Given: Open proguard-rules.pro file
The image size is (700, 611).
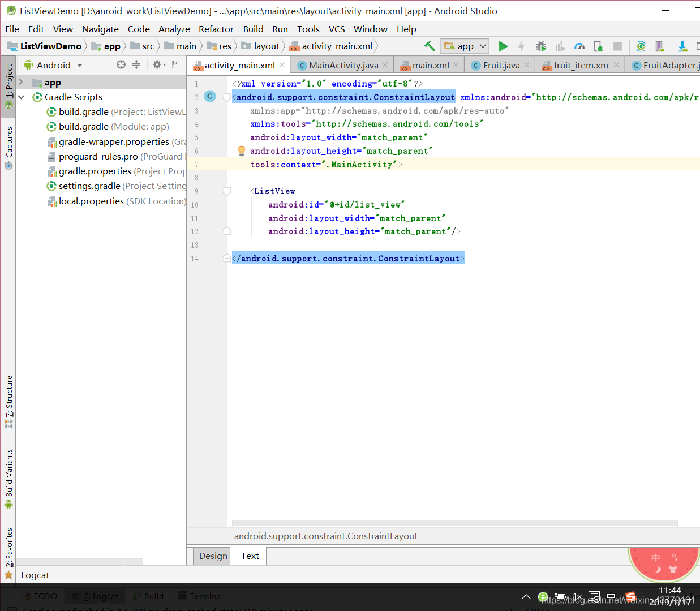Looking at the screenshot, I should (x=116, y=157).
